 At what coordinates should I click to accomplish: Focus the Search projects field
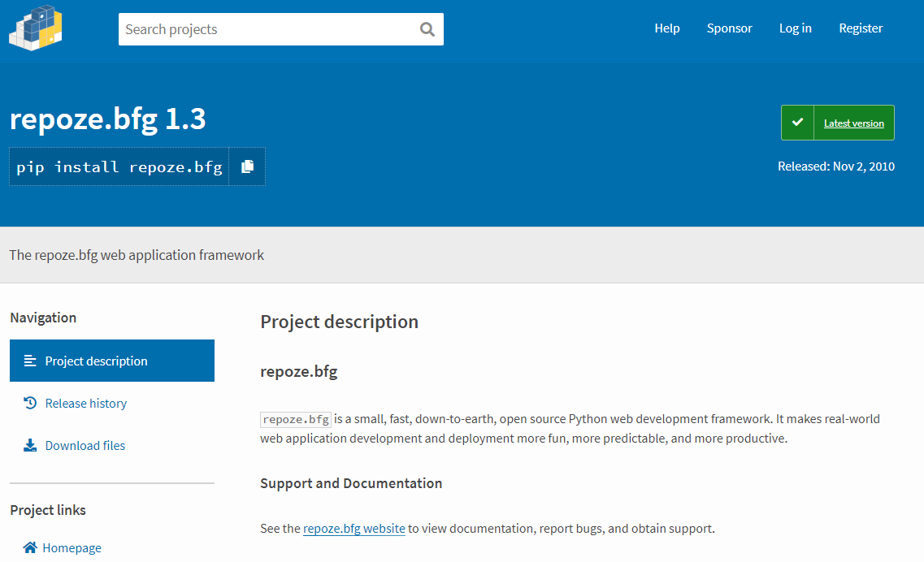(x=267, y=29)
